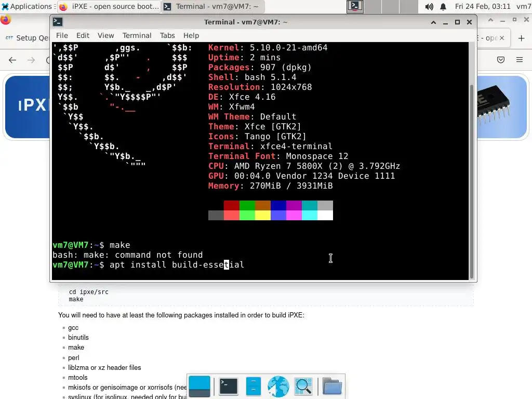This screenshot has height=399, width=532.
Task: Click the volume speaker icon
Action: click(429, 6)
